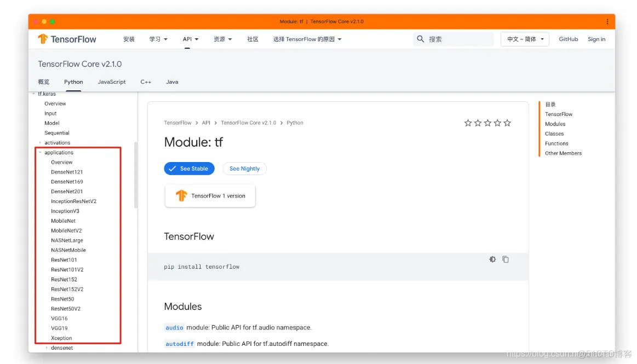The image size is (637, 364).
Task: Open the autodiff module link
Action: (180, 344)
